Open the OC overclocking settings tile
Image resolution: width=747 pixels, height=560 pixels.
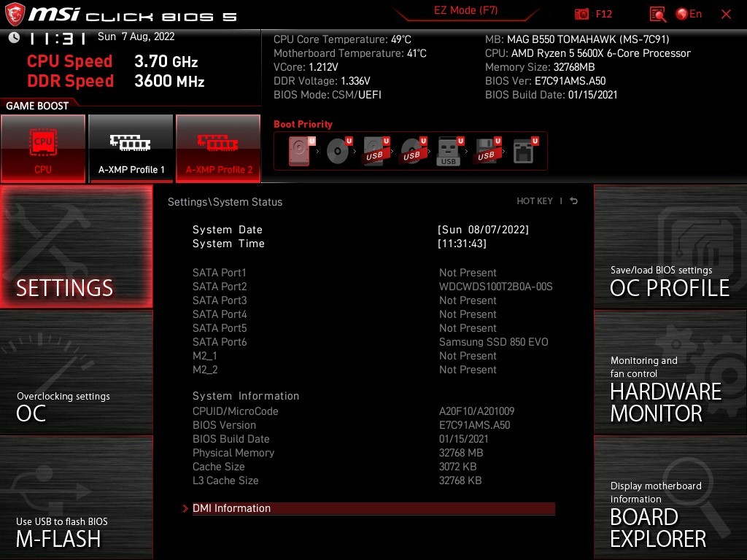coord(76,373)
